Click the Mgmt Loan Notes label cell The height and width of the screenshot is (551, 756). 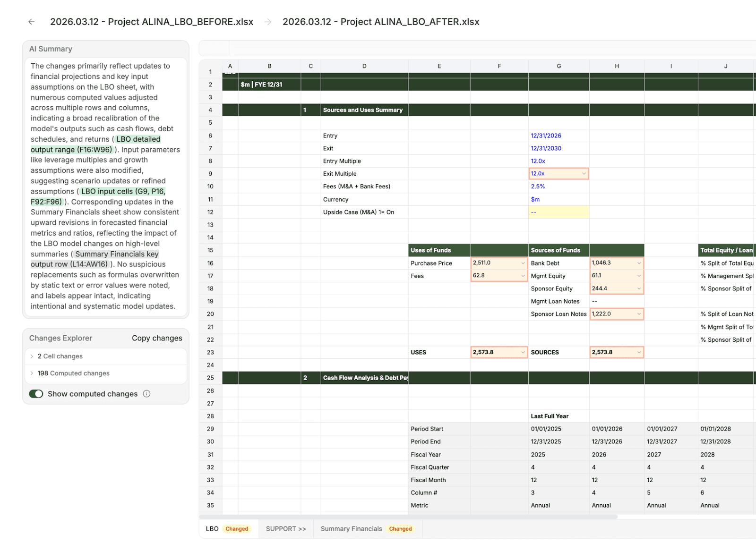559,301
